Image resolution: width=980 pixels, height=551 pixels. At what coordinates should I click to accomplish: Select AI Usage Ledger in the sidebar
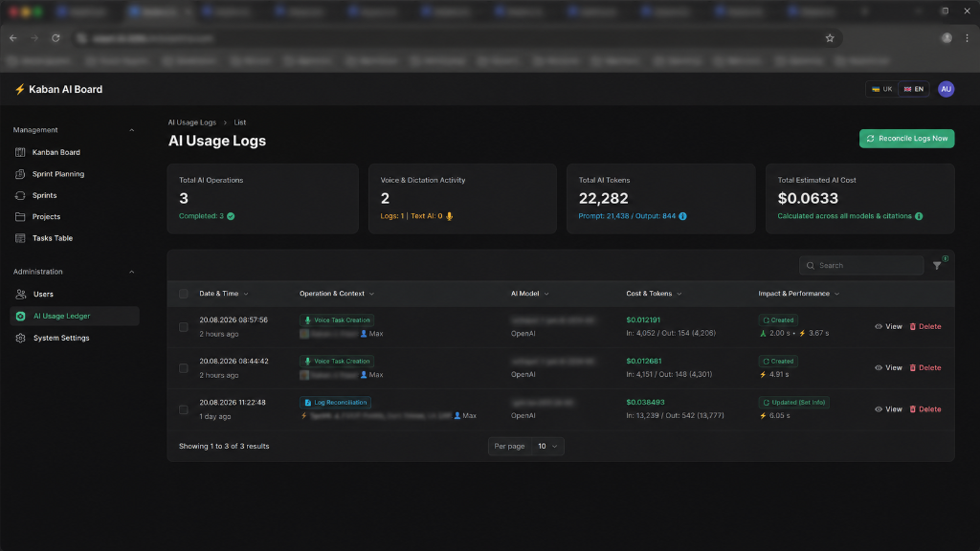coord(75,316)
